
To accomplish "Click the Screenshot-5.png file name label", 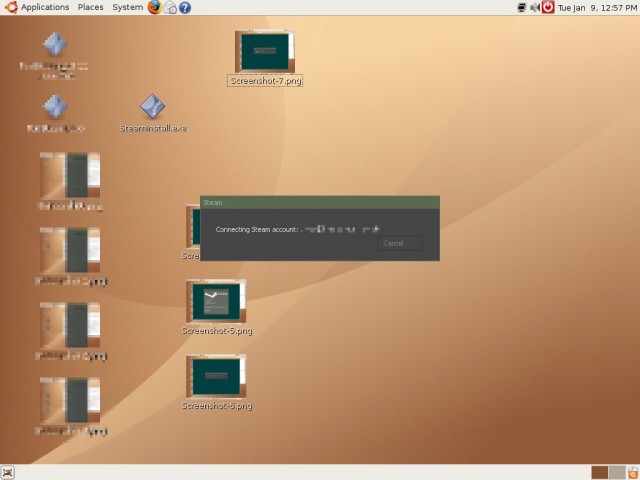I will [217, 331].
